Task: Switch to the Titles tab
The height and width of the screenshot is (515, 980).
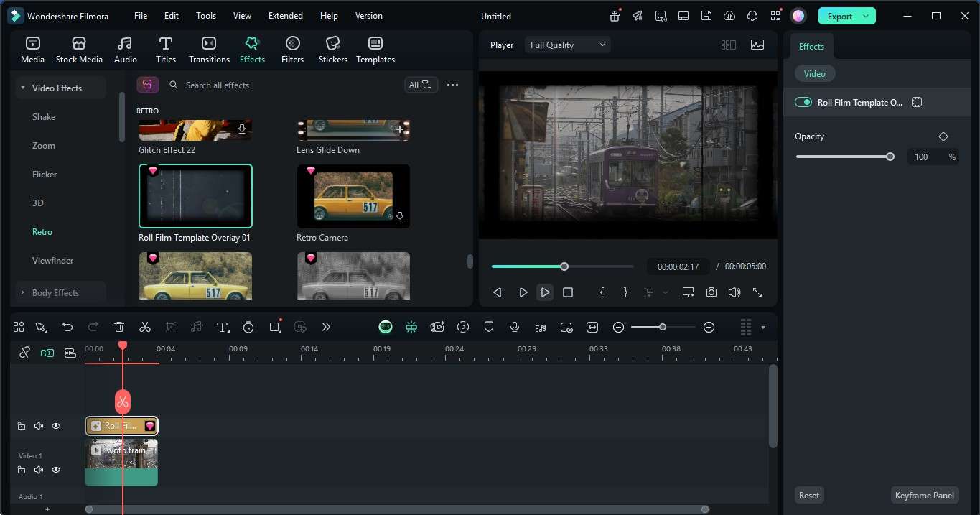Action: [166, 50]
